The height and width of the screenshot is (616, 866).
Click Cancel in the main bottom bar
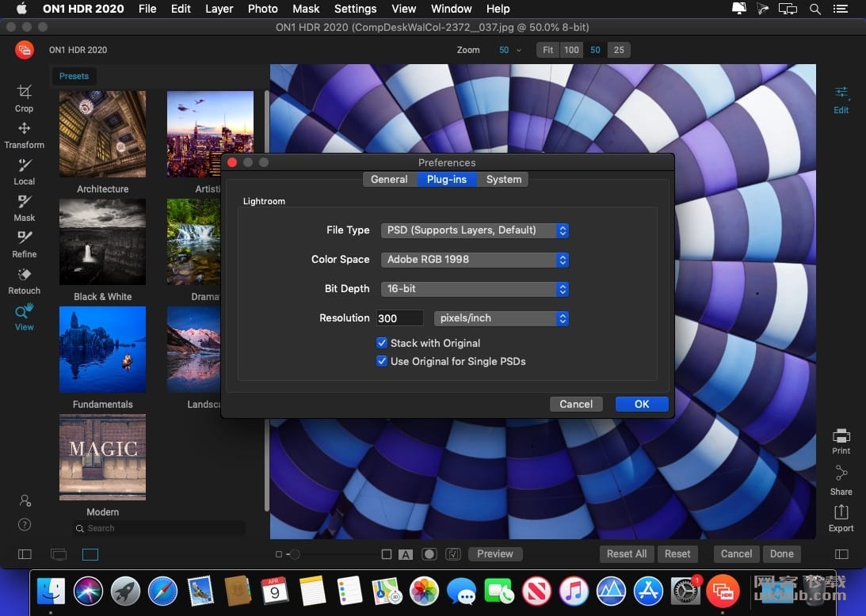736,553
